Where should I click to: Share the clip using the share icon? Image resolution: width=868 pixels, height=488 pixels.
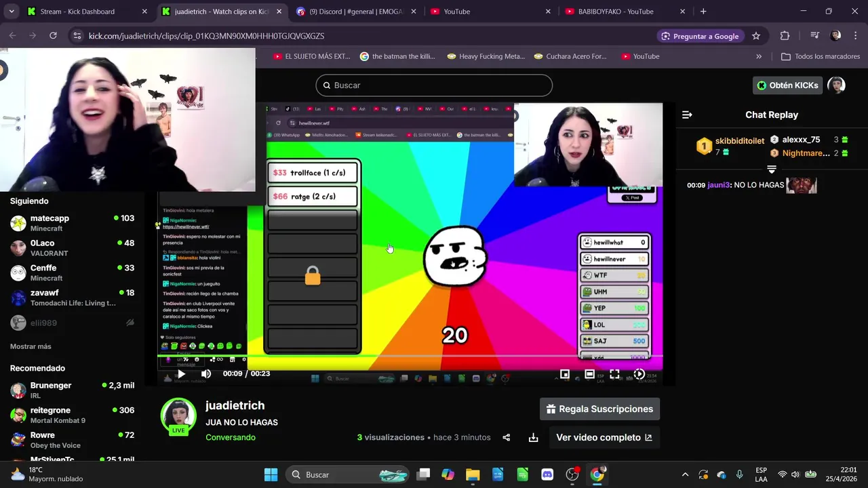pyautogui.click(x=506, y=437)
